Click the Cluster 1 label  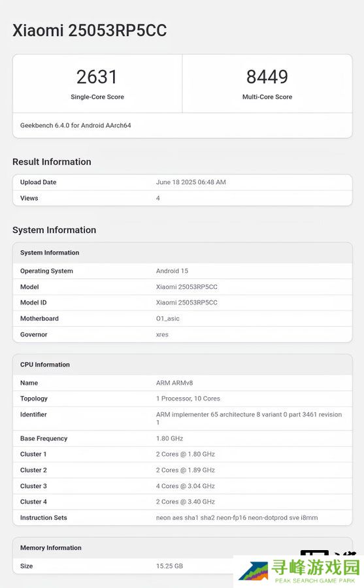pyautogui.click(x=33, y=454)
